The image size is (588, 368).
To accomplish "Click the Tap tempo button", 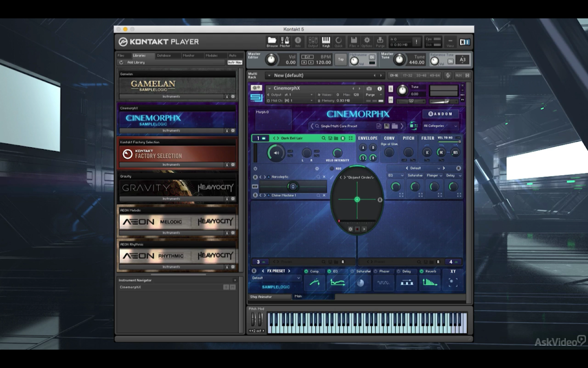I will (341, 59).
